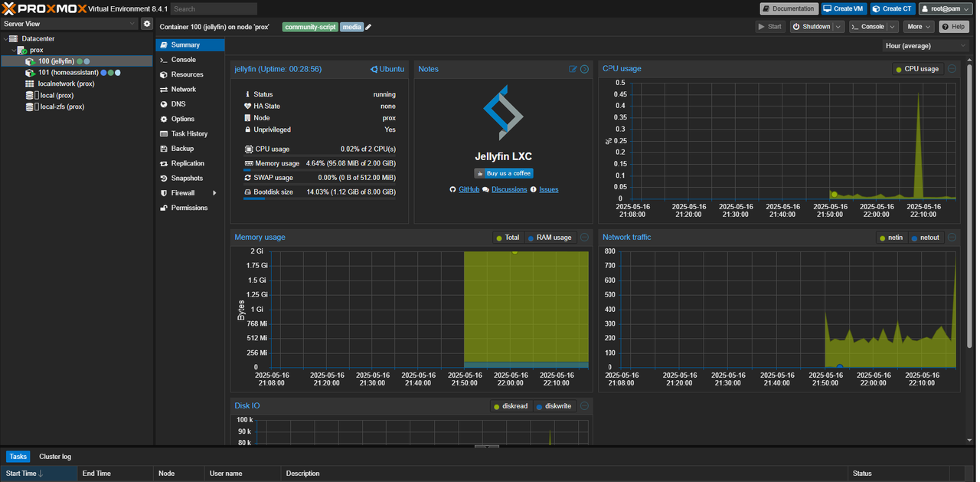Click the Create CT button

[892, 8]
